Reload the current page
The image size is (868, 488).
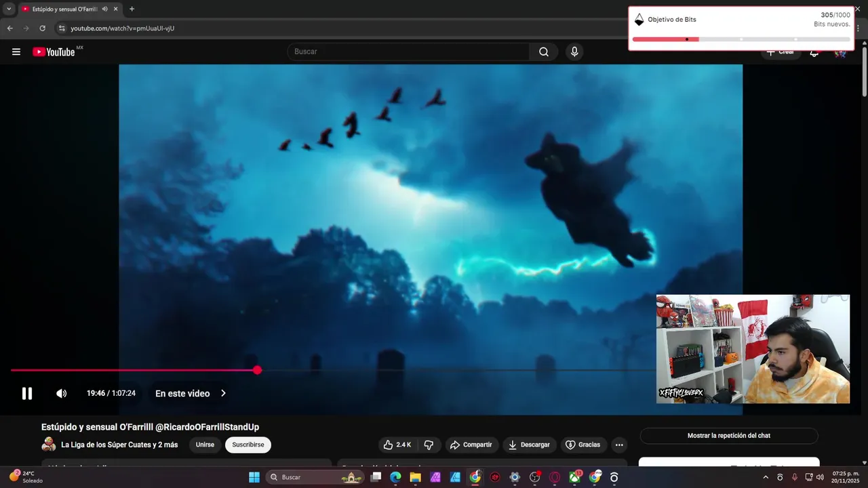42,28
